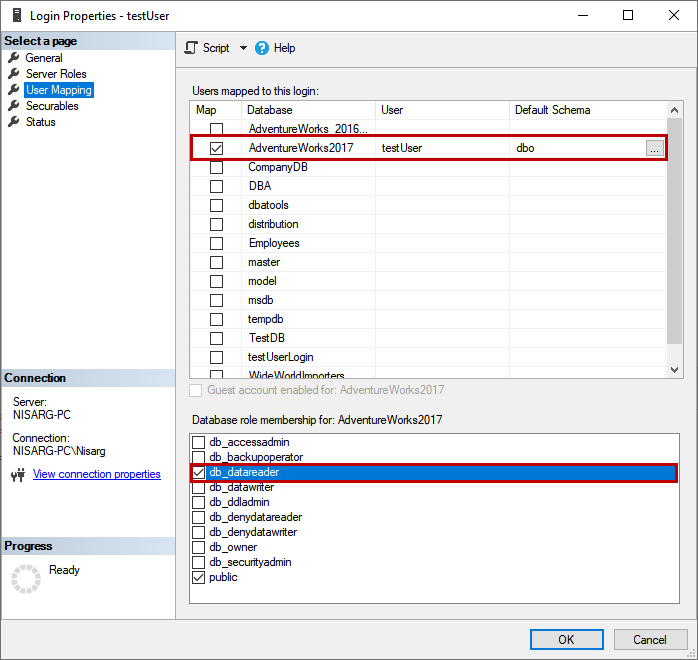Check the tempdb map checkbox
The height and width of the screenshot is (660, 698).
[216, 319]
